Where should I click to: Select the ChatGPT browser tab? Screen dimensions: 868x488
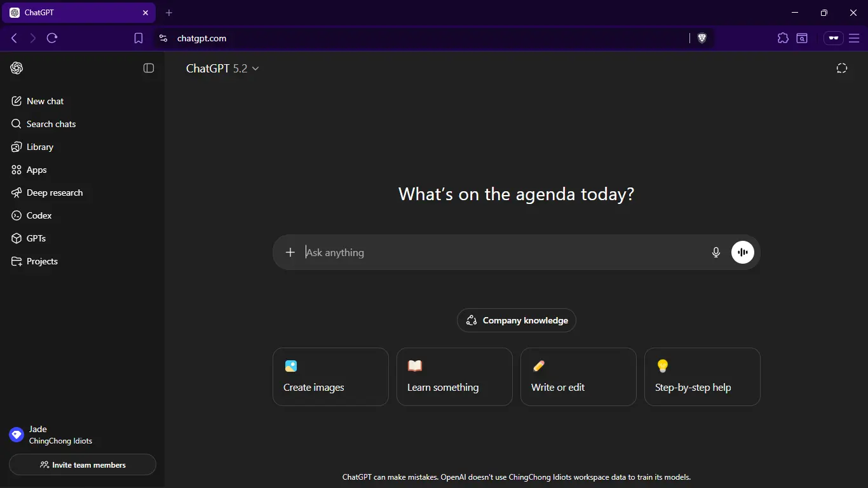click(x=79, y=13)
